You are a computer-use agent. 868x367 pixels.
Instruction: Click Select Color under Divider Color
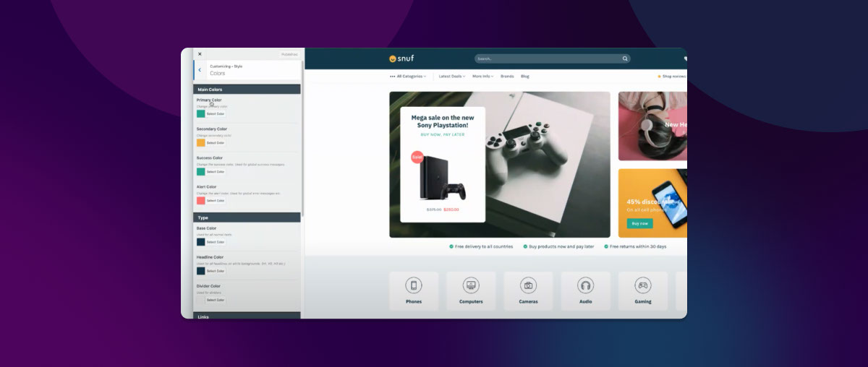click(216, 300)
